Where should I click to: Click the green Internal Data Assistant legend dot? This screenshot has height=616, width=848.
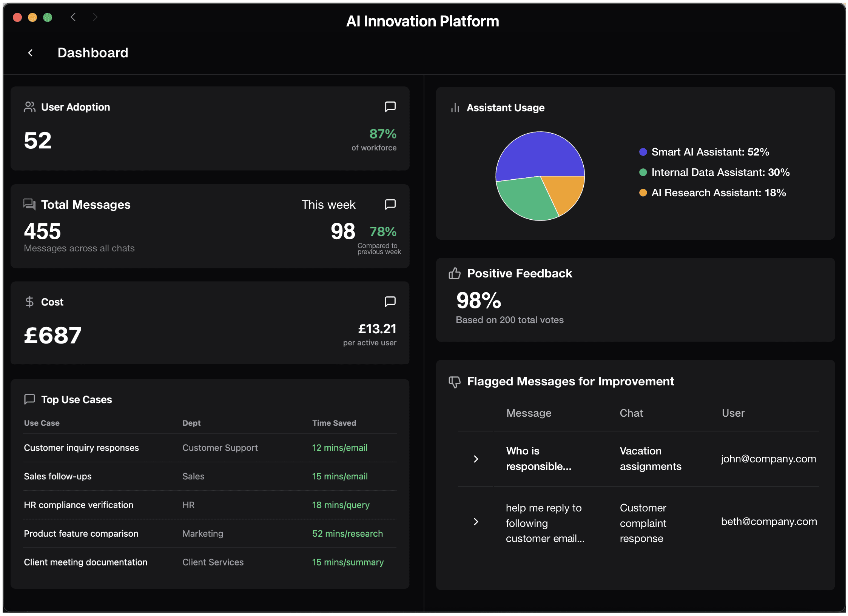[643, 172]
